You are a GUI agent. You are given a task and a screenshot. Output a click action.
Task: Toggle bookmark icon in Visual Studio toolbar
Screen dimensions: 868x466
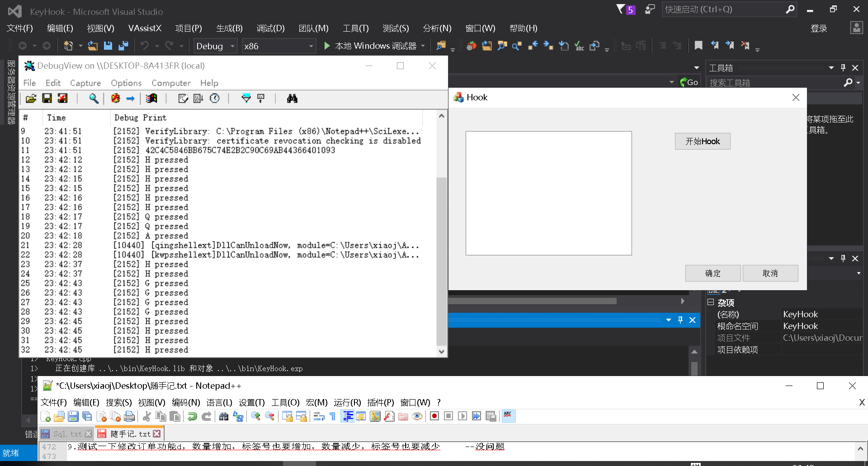698,46
